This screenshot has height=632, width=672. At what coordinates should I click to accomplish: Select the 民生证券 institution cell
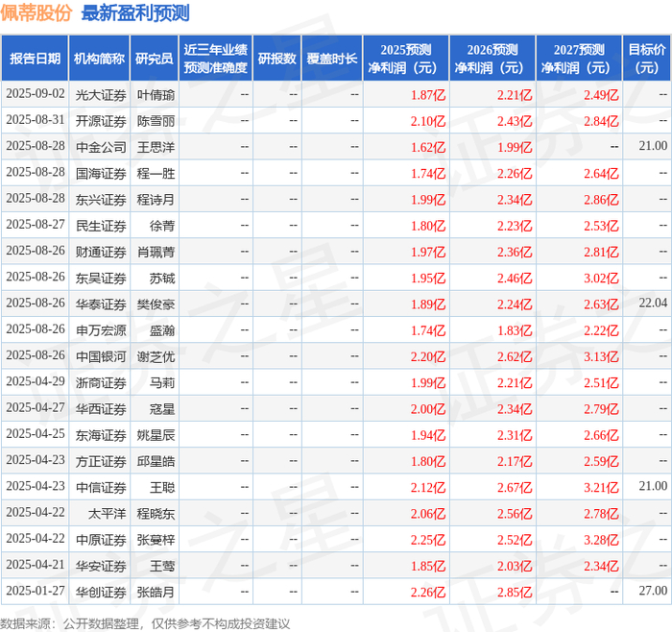pos(101,226)
